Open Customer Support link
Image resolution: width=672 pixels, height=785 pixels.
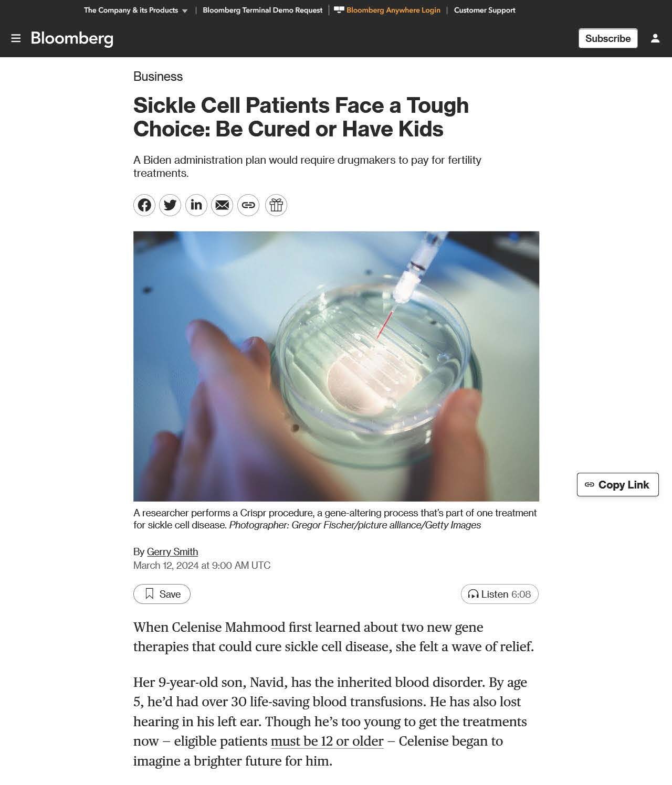(485, 10)
